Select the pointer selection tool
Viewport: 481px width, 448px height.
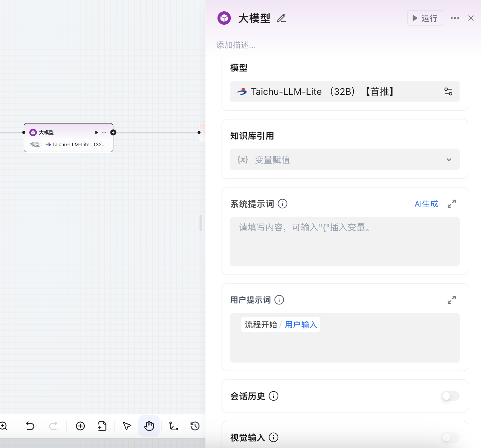click(x=126, y=426)
